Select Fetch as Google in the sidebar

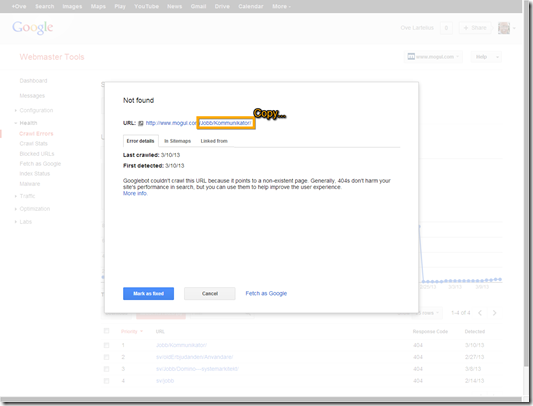40,164
